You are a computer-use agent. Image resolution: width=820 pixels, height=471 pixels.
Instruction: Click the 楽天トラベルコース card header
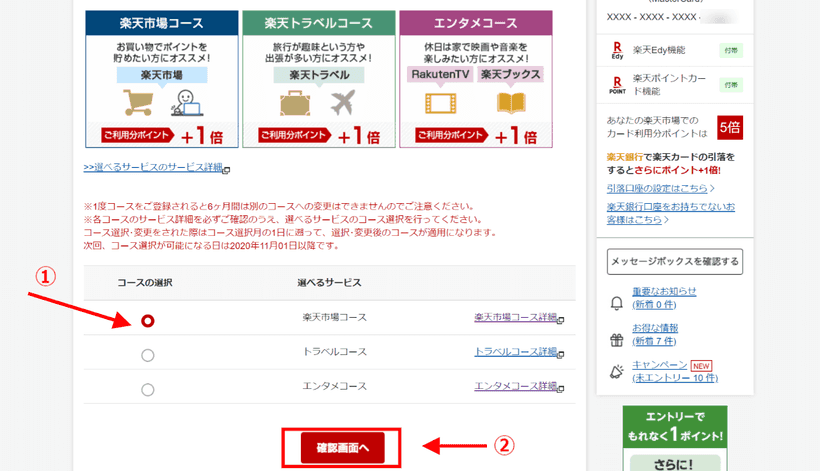pos(318,23)
